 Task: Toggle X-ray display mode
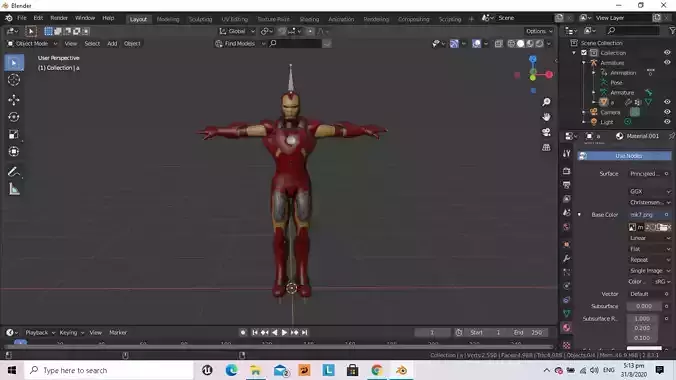pos(498,44)
